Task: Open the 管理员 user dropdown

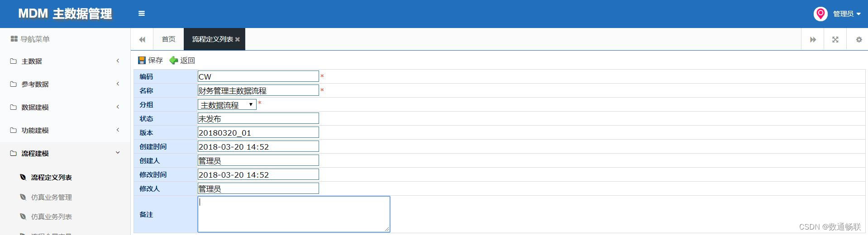Action: [x=847, y=14]
